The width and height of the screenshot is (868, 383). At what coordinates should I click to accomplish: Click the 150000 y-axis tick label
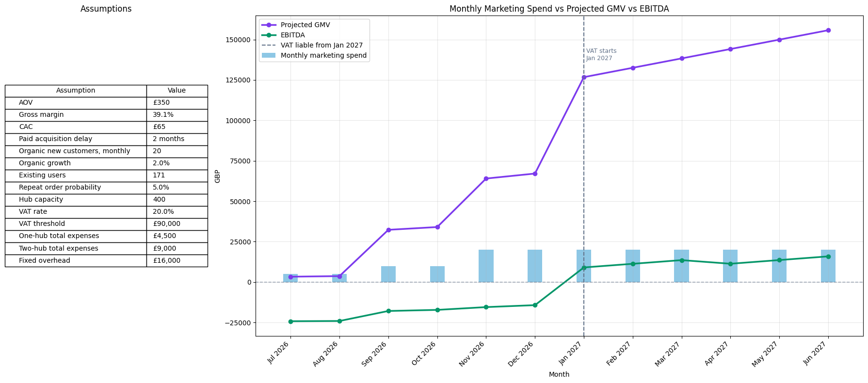tap(238, 40)
